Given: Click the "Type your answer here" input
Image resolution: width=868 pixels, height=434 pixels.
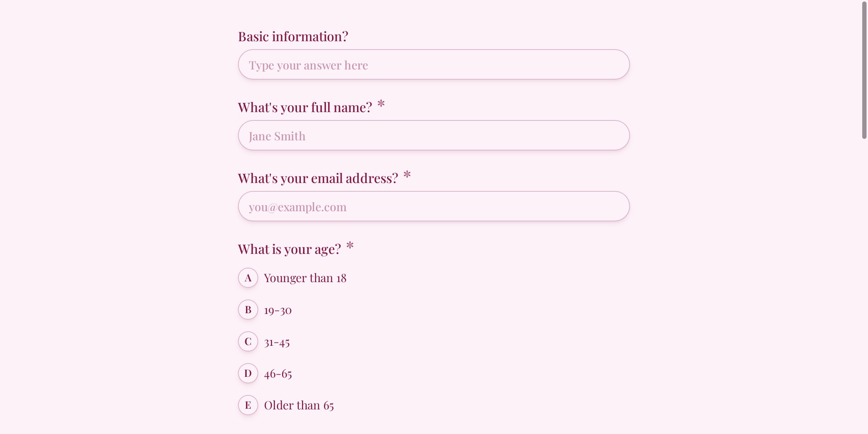Looking at the screenshot, I should coord(434,65).
